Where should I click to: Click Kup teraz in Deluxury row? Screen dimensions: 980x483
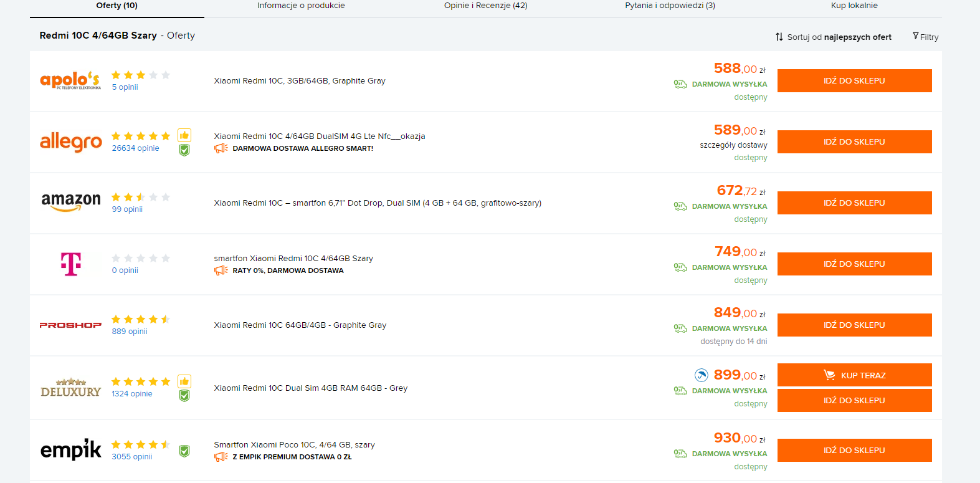(854, 375)
